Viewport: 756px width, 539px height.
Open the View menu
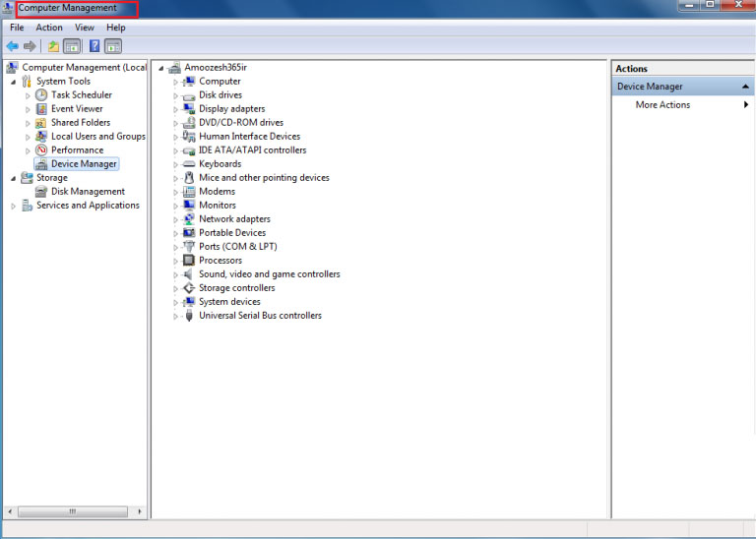pyautogui.click(x=85, y=28)
